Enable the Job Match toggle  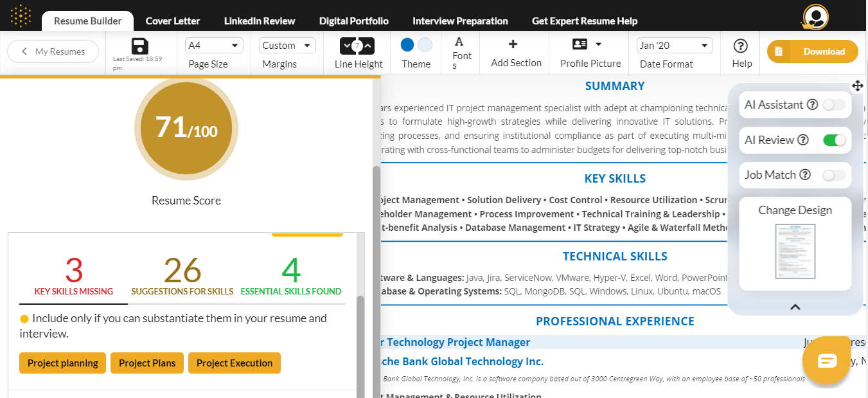835,175
